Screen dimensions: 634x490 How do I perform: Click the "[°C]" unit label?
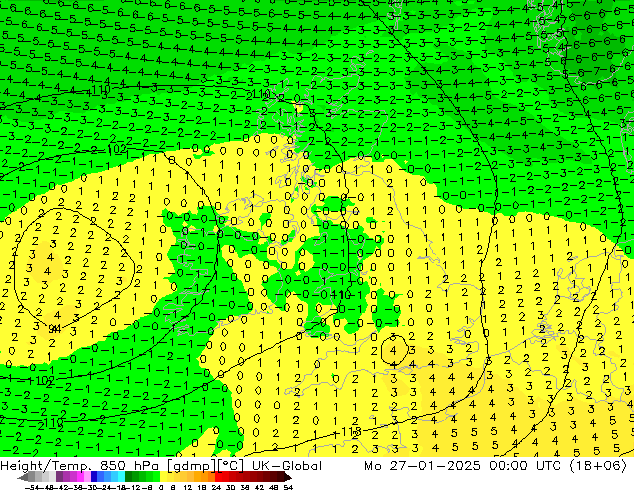point(231,466)
